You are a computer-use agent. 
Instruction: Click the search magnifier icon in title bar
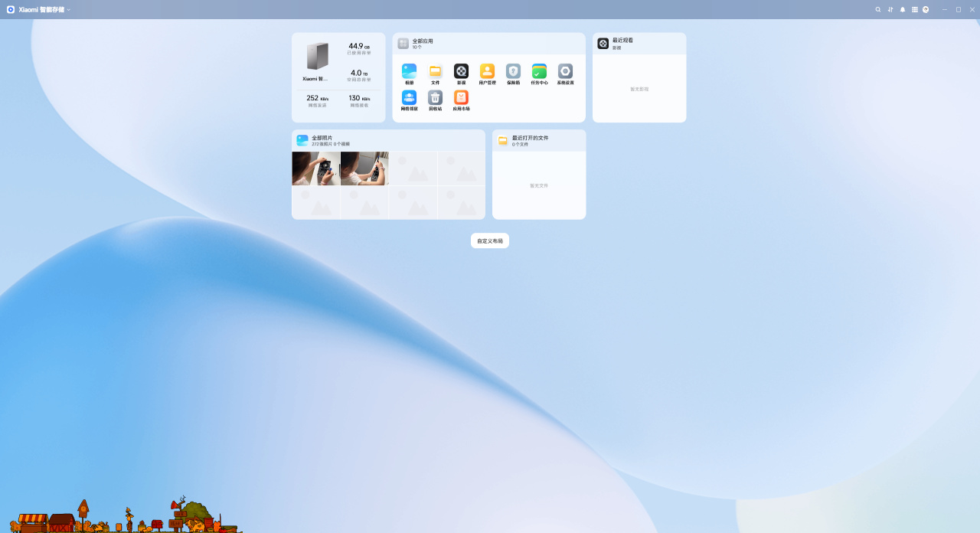tap(878, 9)
